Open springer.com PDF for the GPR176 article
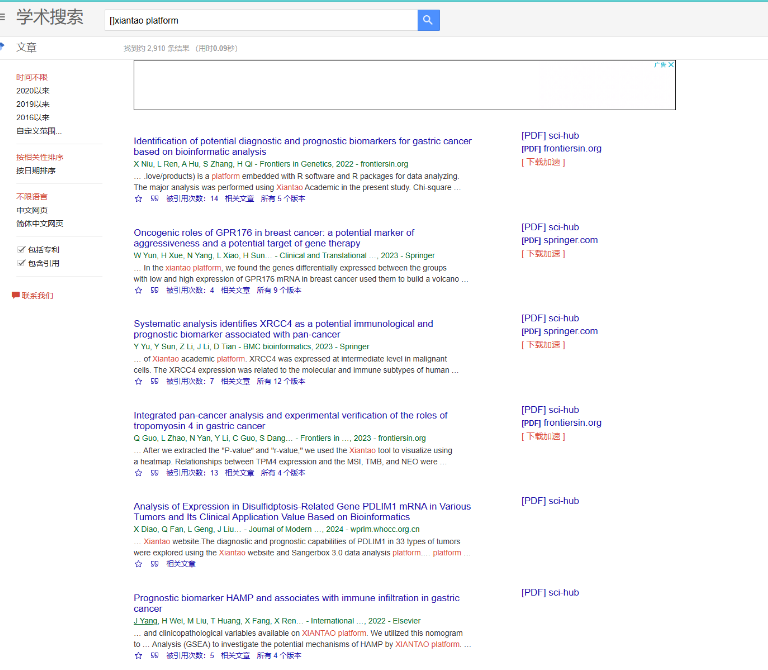768x670 pixels. (x=559, y=240)
